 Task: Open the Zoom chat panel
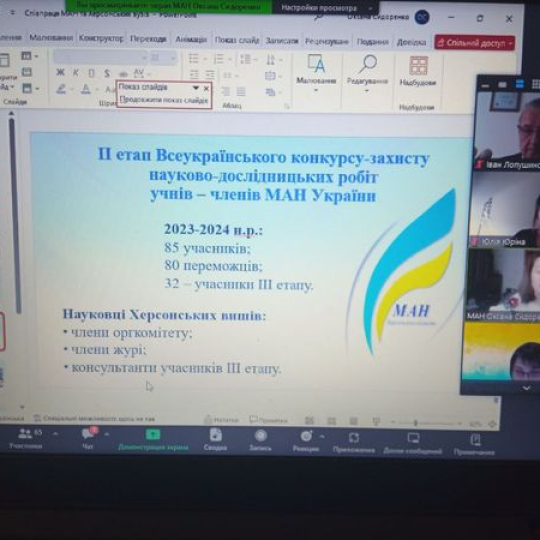89,438
